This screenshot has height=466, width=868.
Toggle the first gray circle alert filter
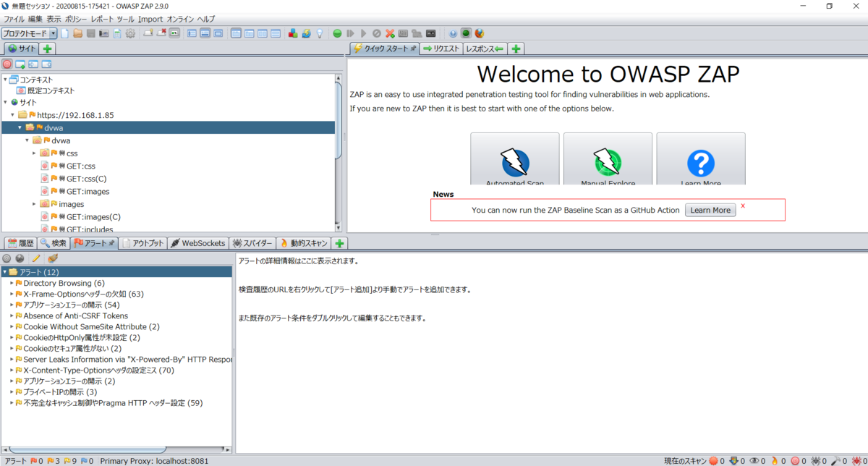tap(7, 258)
